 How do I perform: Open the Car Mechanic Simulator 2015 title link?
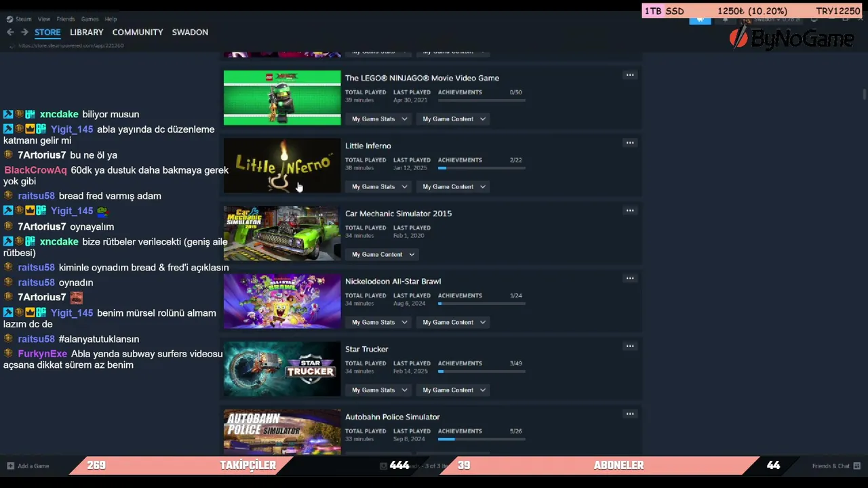(398, 213)
